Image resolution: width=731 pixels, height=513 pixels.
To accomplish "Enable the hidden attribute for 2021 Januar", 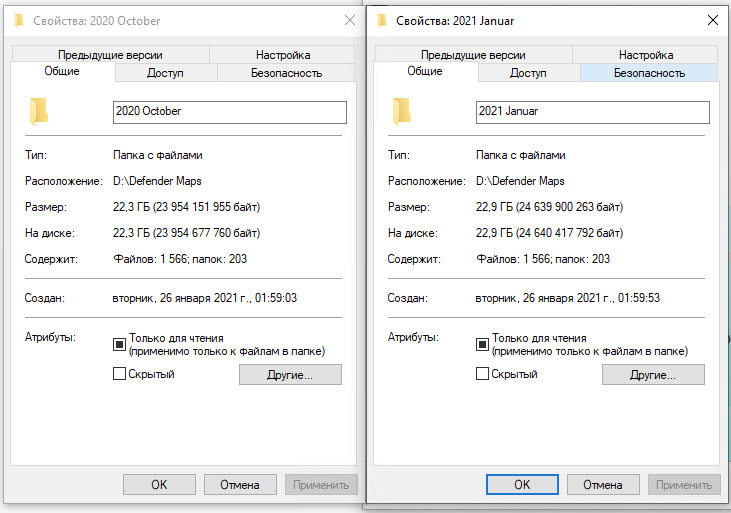I will pos(483,374).
